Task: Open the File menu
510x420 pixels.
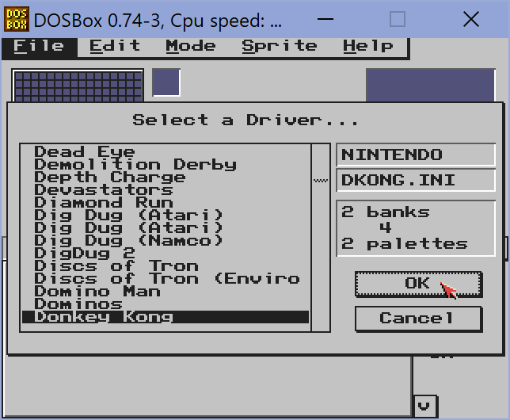Action: [x=39, y=47]
